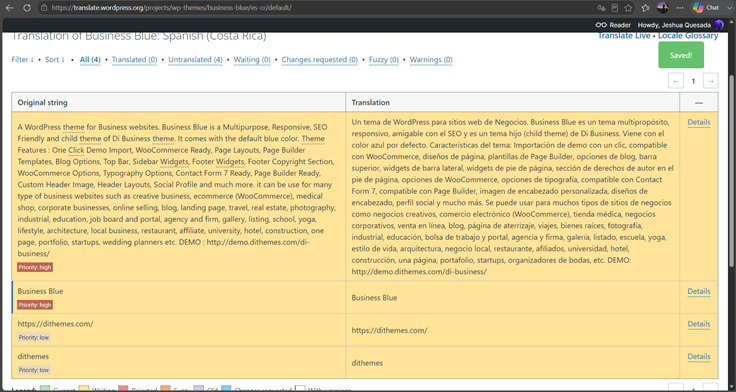Image resolution: width=736 pixels, height=392 pixels.
Task: Click the English theme description original string
Action: click(x=177, y=190)
